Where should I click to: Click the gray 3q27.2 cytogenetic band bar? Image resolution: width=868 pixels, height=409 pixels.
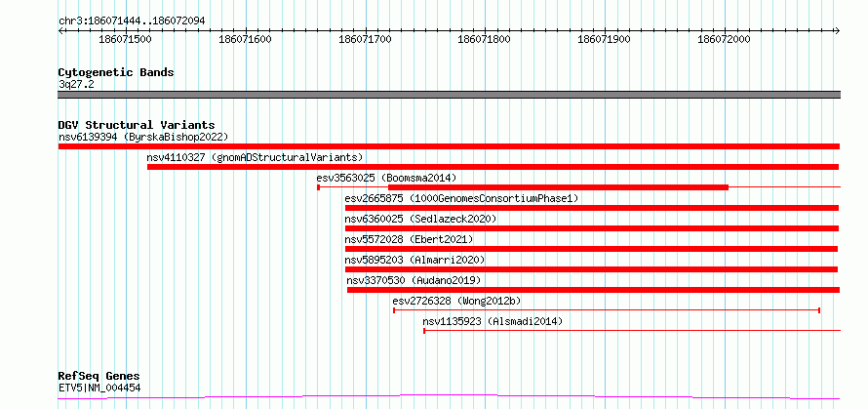point(449,95)
